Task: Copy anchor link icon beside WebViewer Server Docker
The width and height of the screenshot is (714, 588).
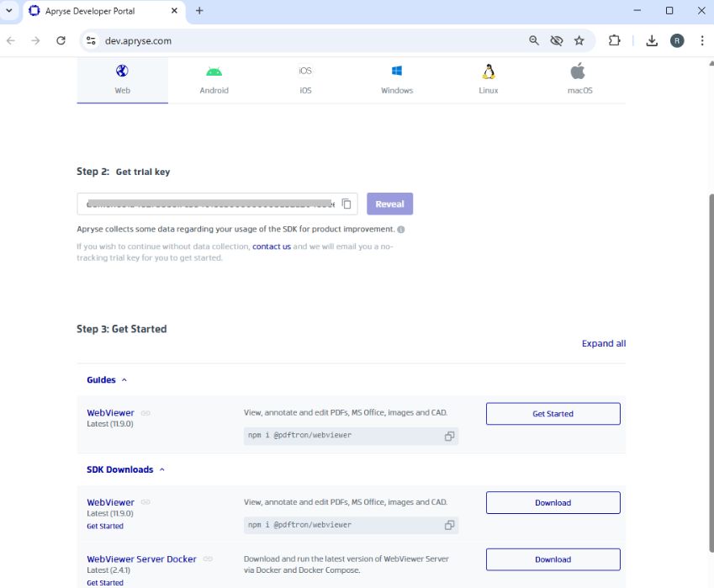Action: coord(208,559)
